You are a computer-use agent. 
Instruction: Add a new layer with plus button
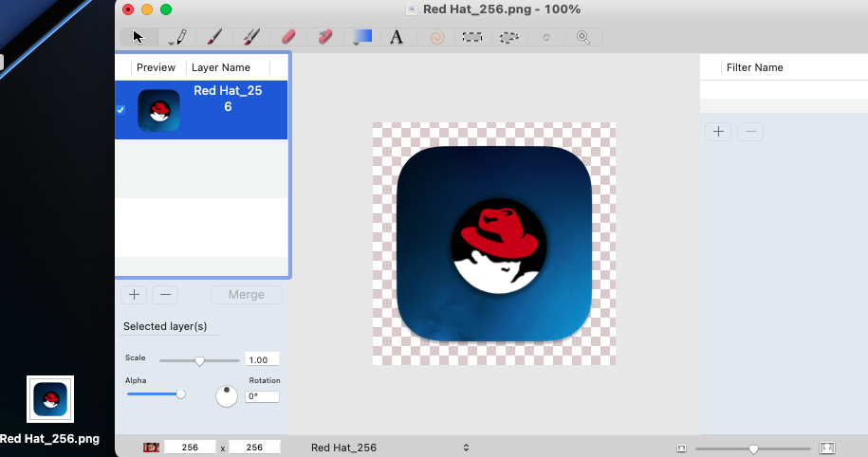[134, 294]
